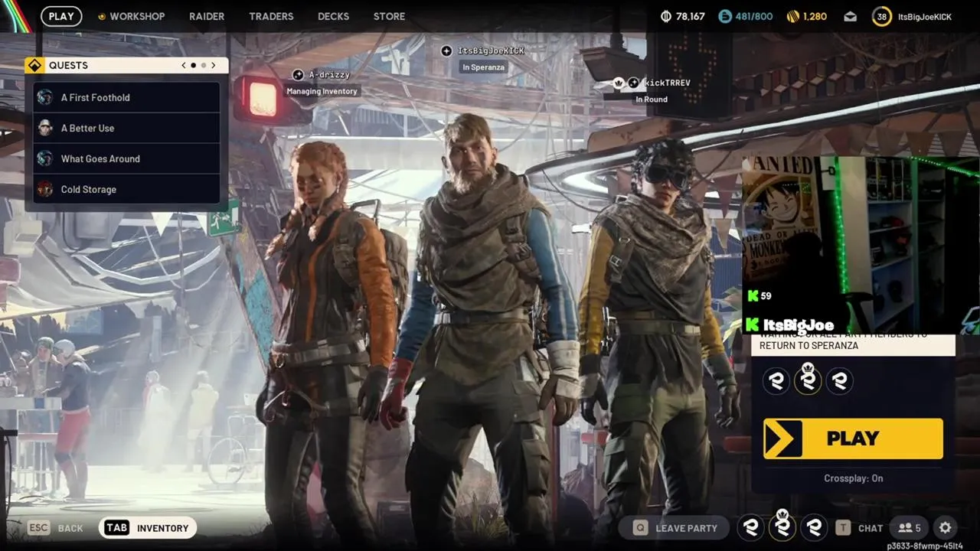Click the In Speranza status label
This screenshot has width=980, height=551.
pyautogui.click(x=483, y=67)
